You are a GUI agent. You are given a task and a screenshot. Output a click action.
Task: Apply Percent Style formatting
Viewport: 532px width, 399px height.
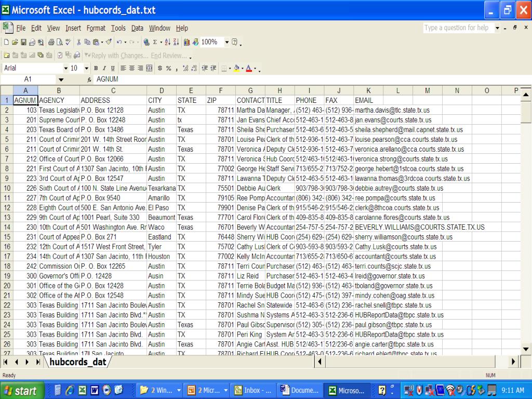point(169,68)
